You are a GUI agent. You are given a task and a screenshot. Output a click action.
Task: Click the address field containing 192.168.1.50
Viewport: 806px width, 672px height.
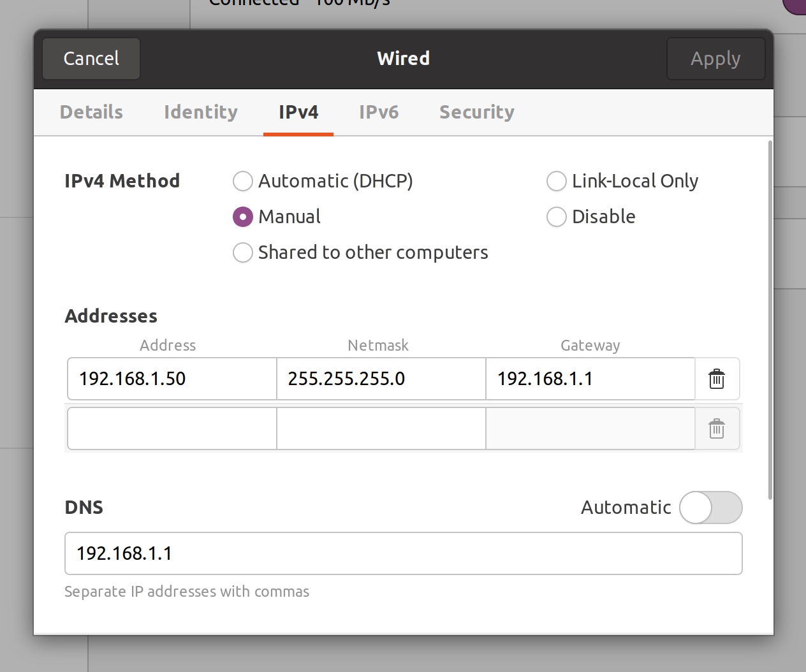click(x=172, y=379)
